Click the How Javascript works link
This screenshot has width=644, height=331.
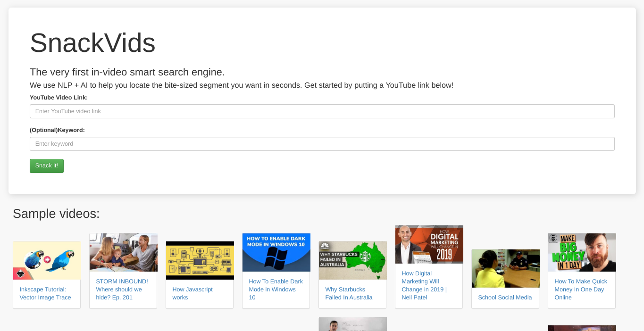(x=192, y=293)
